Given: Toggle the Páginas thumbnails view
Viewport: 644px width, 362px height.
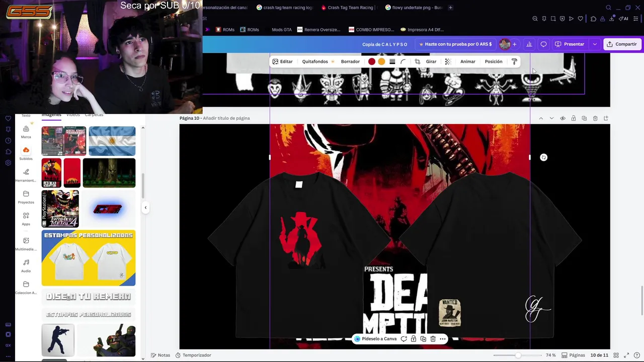Looking at the screenshot, I should (x=573, y=355).
